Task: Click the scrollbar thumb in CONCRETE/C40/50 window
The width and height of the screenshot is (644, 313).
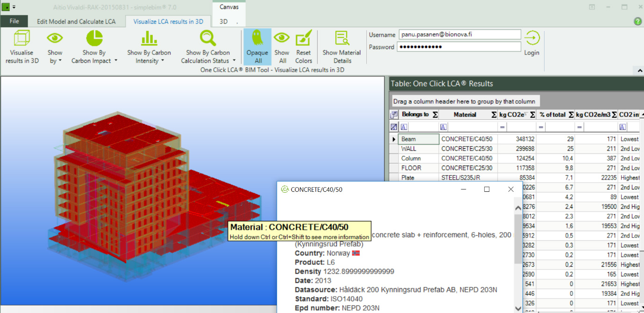Action: coord(517,239)
